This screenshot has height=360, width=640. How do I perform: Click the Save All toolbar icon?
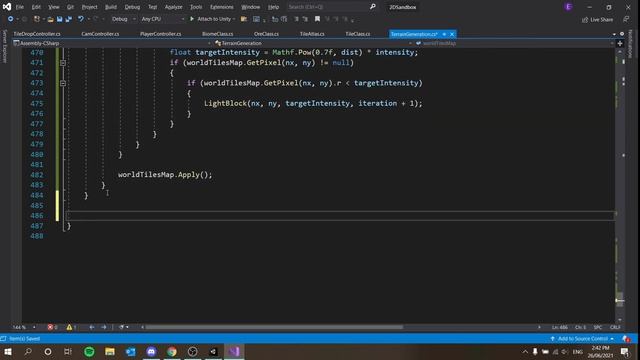(69, 19)
